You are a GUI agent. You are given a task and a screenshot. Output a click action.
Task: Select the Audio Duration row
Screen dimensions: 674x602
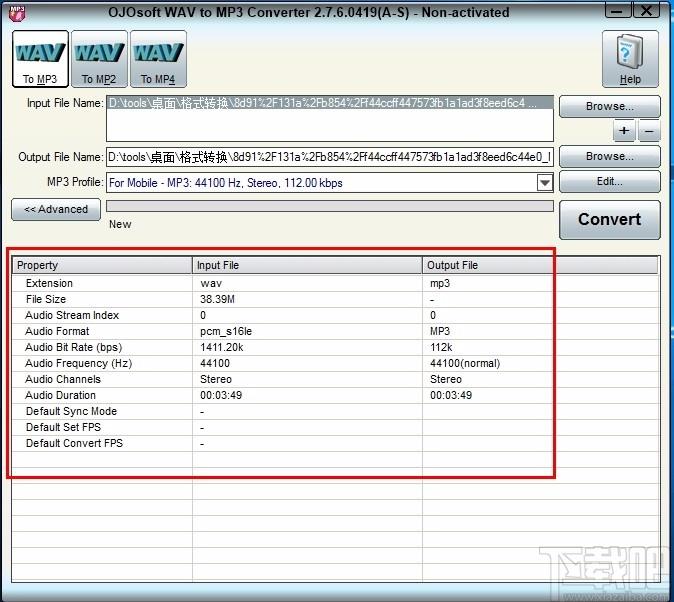(x=336, y=395)
